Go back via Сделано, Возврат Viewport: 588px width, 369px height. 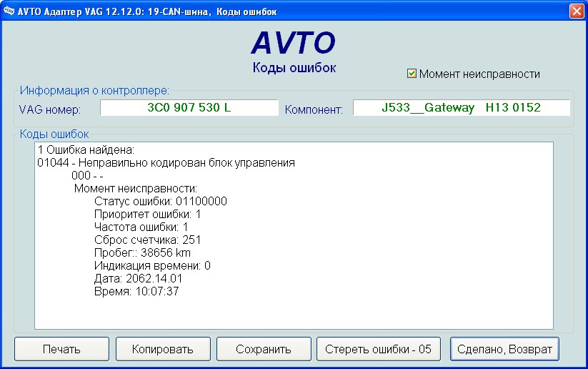pos(504,349)
